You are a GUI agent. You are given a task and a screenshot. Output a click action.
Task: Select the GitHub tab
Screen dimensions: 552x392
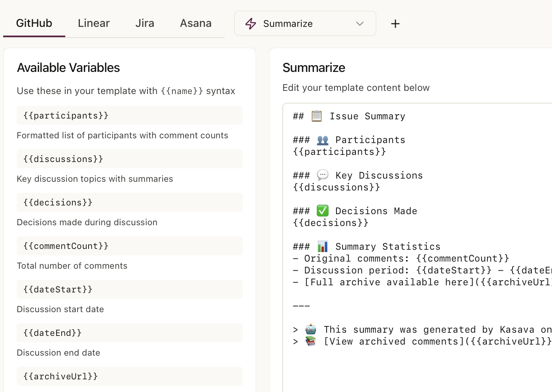click(34, 23)
